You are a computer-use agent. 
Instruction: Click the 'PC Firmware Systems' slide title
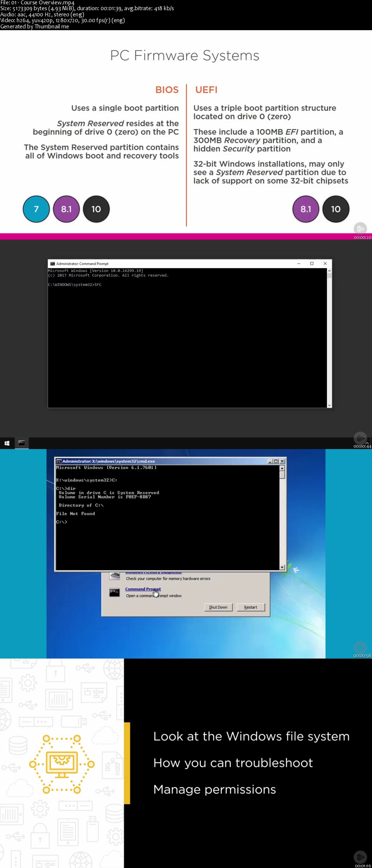185,56
